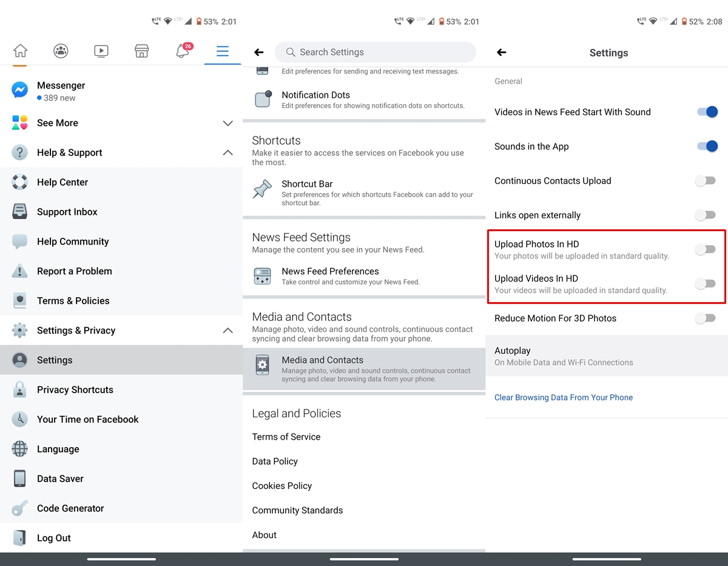Open Cookies Policy link

click(282, 486)
